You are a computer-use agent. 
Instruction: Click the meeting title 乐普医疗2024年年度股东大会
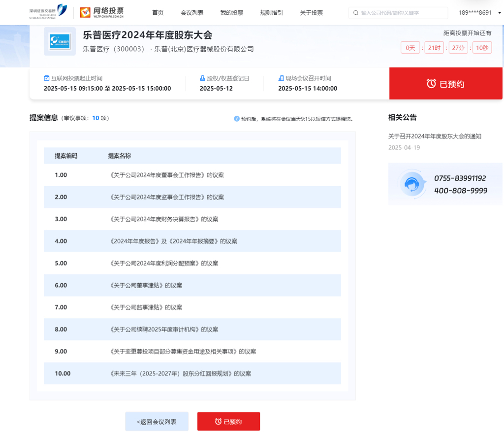coord(148,35)
